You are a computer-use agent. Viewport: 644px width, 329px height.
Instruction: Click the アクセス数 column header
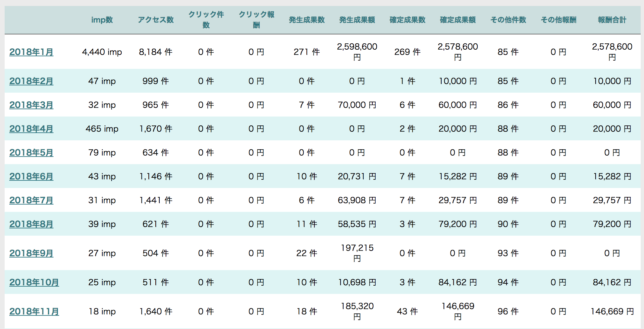click(x=156, y=20)
